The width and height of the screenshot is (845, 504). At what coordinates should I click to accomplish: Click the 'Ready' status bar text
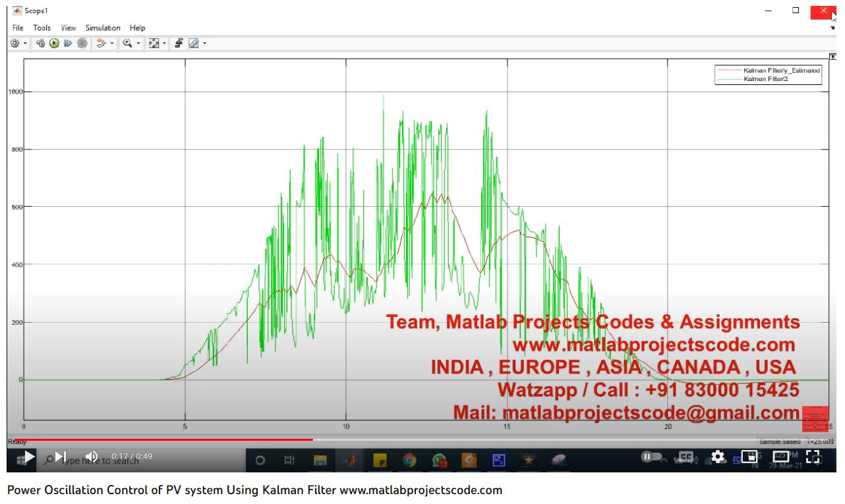(16, 442)
